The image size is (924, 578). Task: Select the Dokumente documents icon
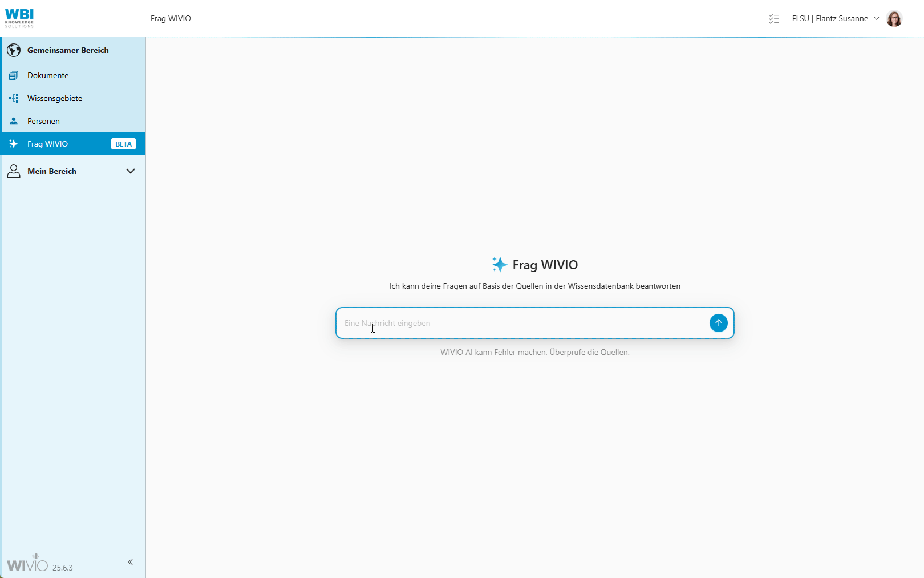pos(14,75)
